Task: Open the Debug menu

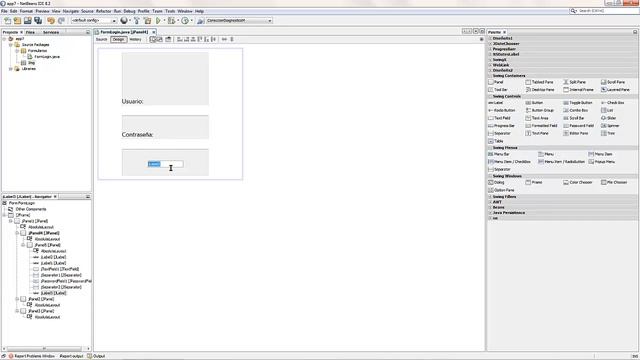Action: (x=129, y=11)
